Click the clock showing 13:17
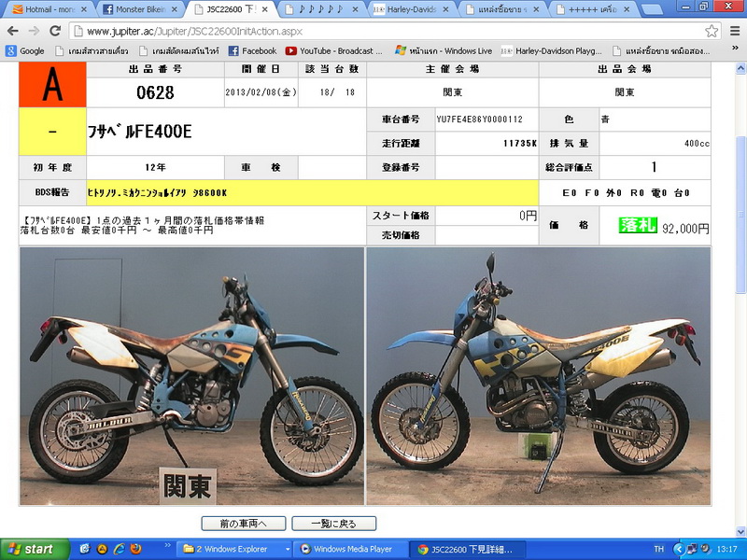The width and height of the screenshot is (747, 560). pos(726,549)
